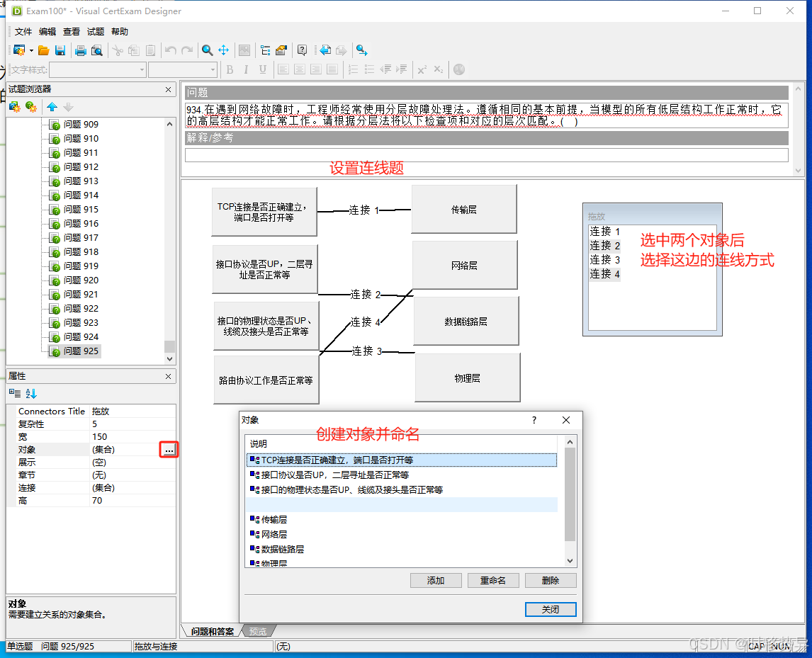Screen dimensions: 812x658
Task: Toggle Italic formatting
Action: (246, 69)
